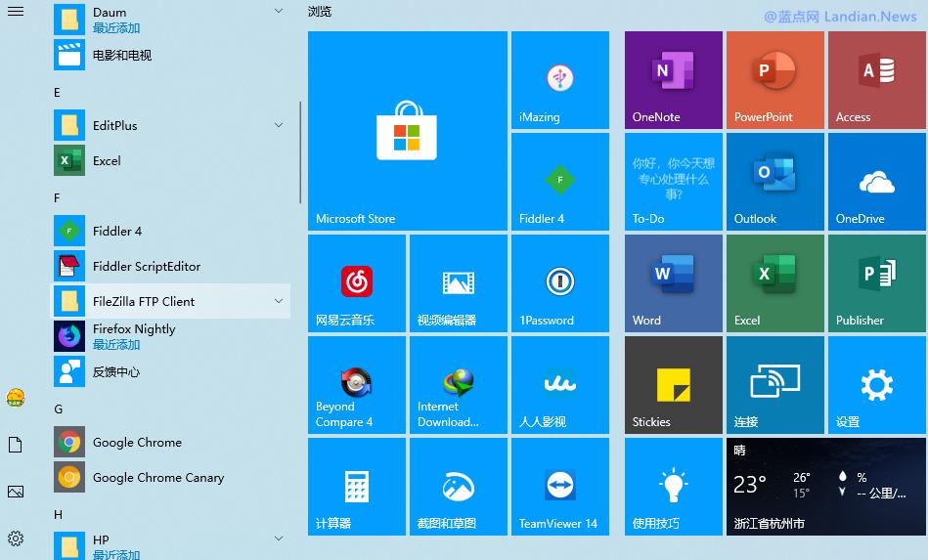The height and width of the screenshot is (560, 928).
Task: Select the 浏览 tile group heading
Action: [x=320, y=11]
